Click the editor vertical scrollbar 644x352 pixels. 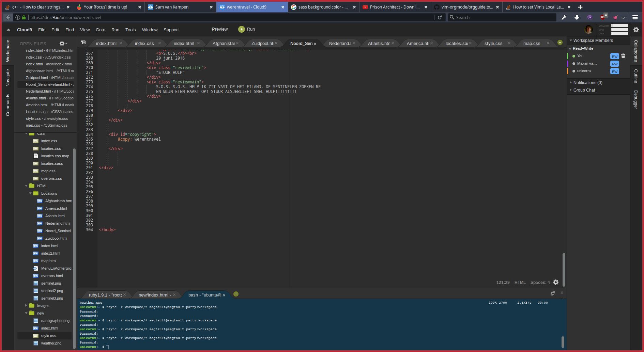[x=564, y=269]
